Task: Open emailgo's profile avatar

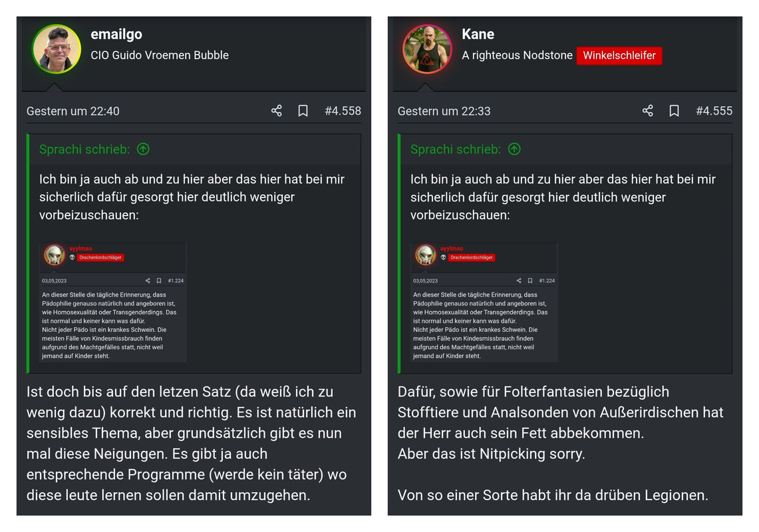Action: tap(56, 49)
